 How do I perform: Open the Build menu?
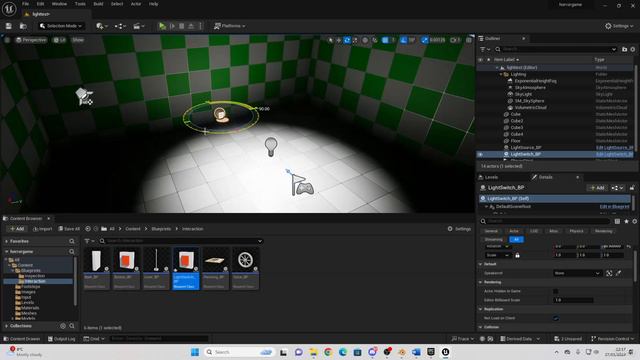click(98, 4)
